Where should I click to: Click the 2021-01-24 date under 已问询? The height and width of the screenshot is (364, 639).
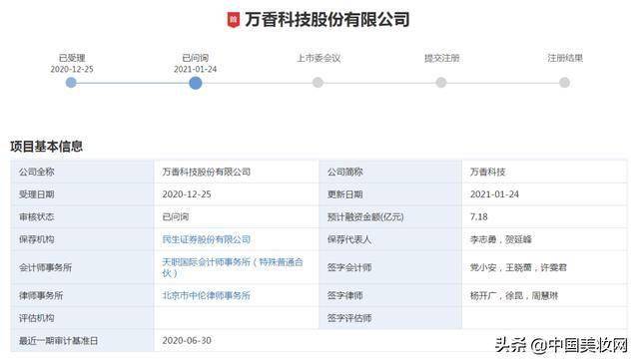(196, 69)
